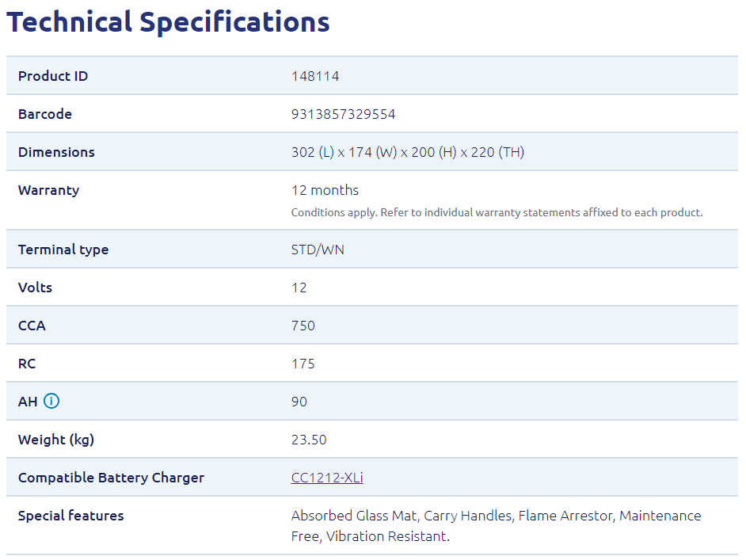Click the Technical Specifications heading
This screenshot has height=560, width=746.
coord(168,22)
